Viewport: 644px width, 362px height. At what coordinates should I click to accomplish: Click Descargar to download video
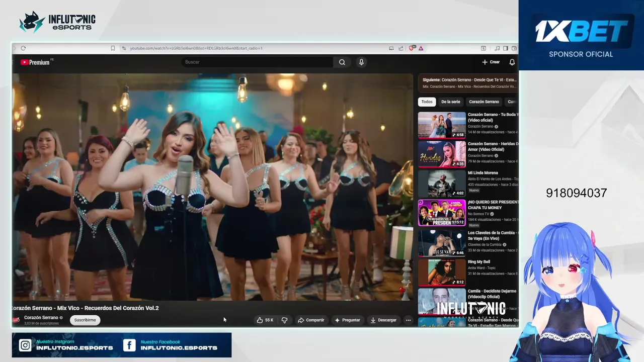tap(383, 320)
